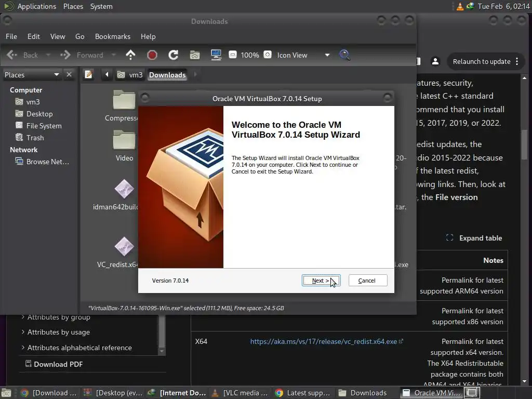
Task: Select the Downloads path bar button
Action: [x=167, y=75]
